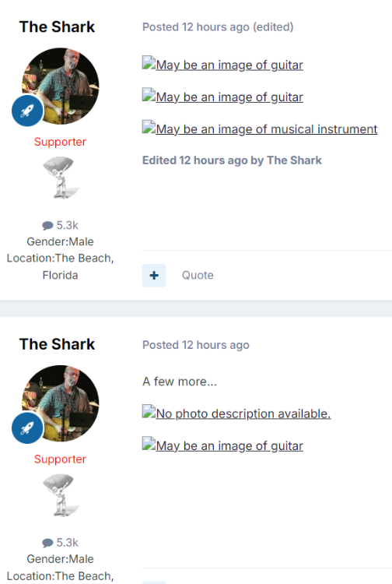Click The Shark username heading in first post
The height and width of the screenshot is (584, 392).
[57, 26]
